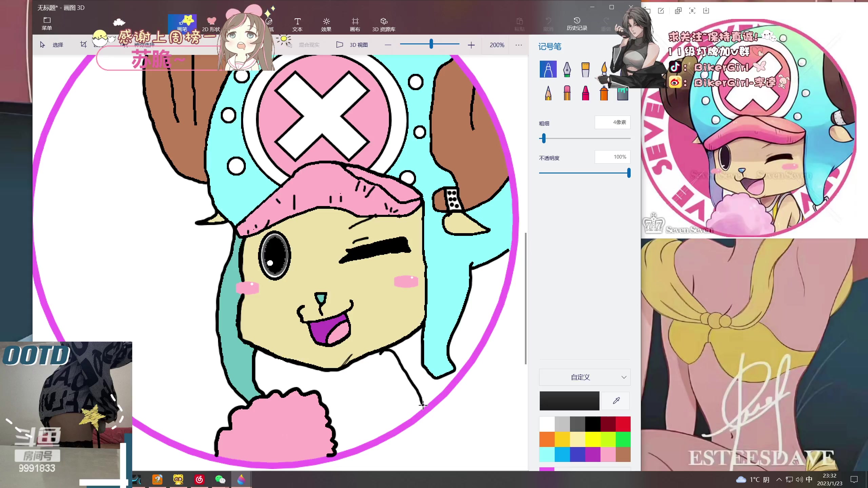Choose the indigo blue color swatch

[577, 454]
